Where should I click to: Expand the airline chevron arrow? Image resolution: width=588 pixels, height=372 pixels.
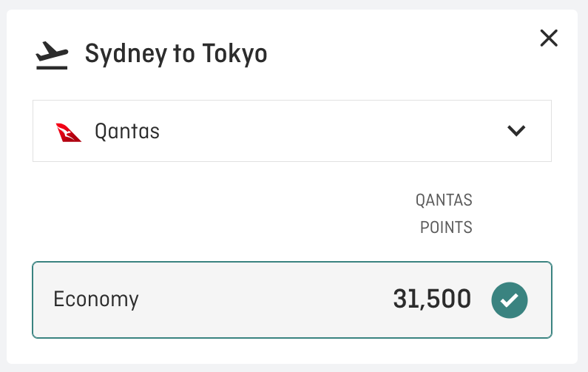point(516,131)
